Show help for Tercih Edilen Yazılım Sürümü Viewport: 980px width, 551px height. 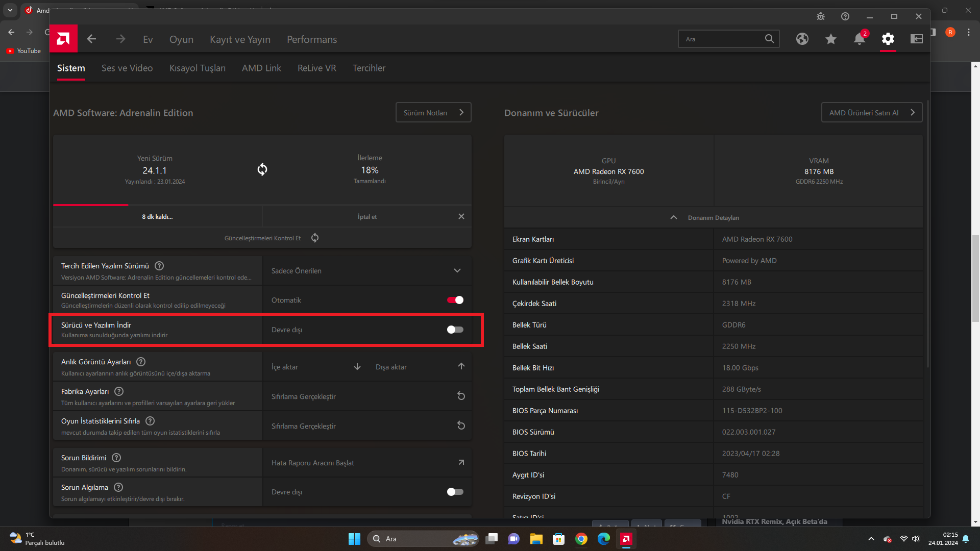[x=159, y=266]
